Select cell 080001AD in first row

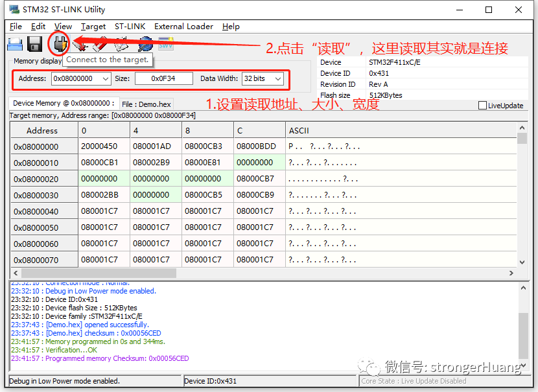[x=156, y=146]
